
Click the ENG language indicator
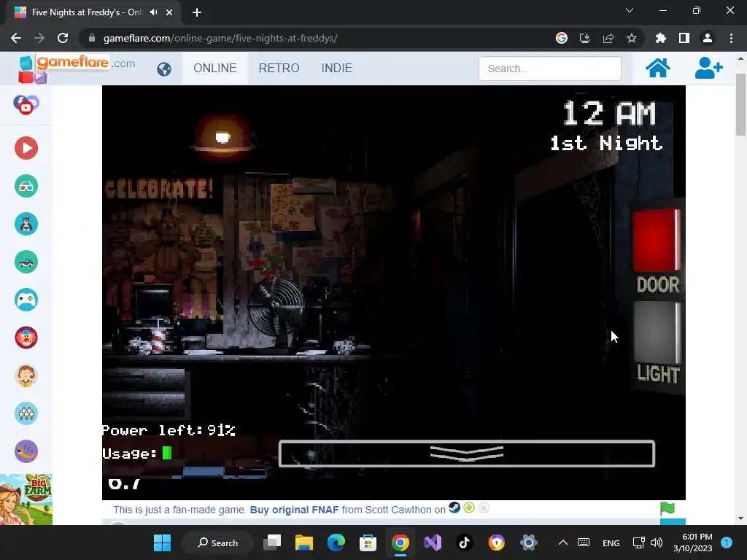pyautogui.click(x=611, y=542)
